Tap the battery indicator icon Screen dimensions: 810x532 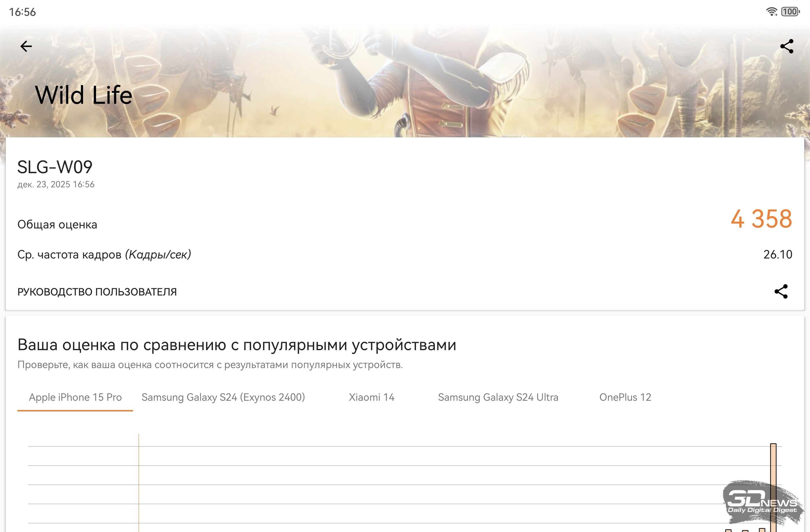coord(790,12)
